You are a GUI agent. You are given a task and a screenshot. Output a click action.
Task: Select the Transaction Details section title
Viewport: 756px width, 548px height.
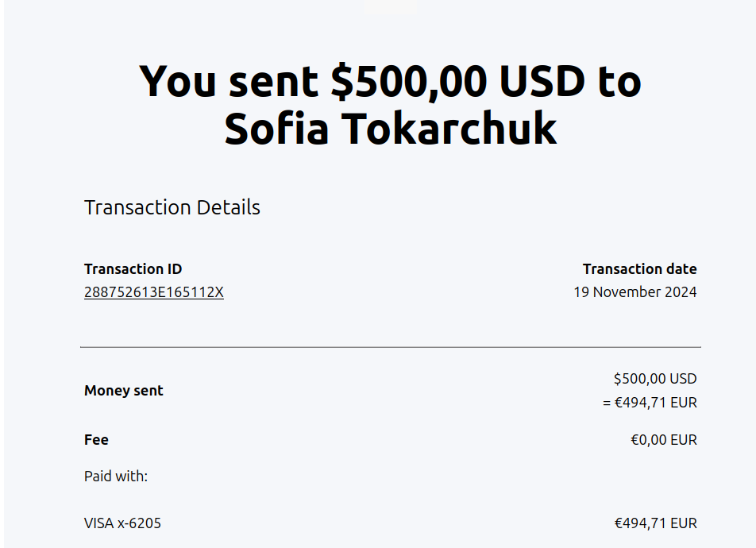point(172,208)
